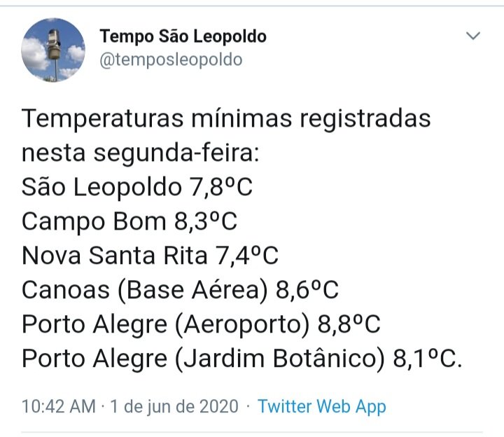Select the Canoas (Base Aérea) text

click(x=145, y=290)
